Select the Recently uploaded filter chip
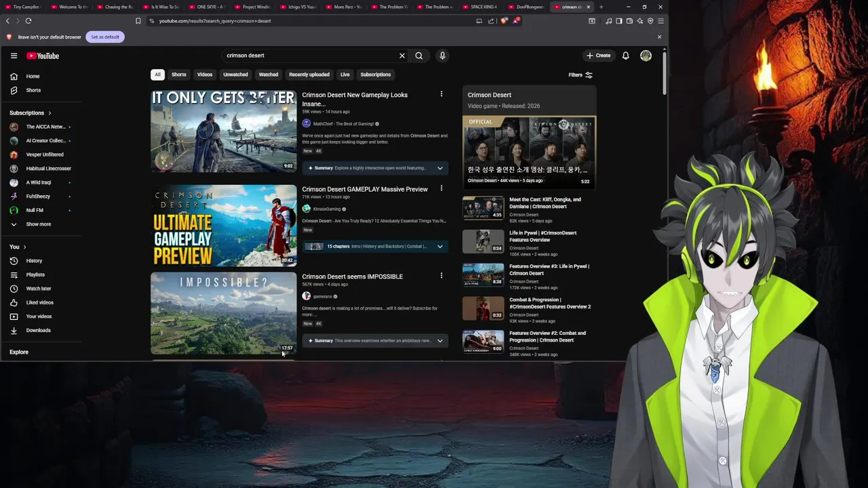Image resolution: width=868 pixels, height=488 pixels. pyautogui.click(x=309, y=75)
